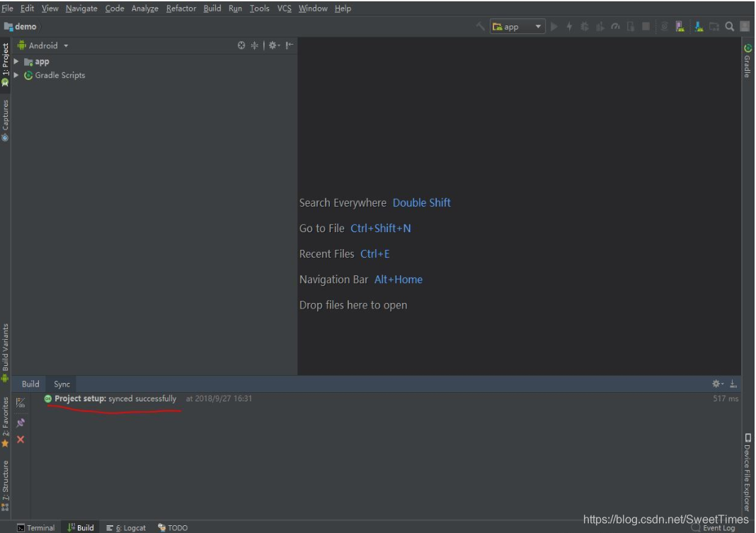The height and width of the screenshot is (533, 756).
Task: Toggle the Build tool window in bottom bar
Action: coord(81,528)
